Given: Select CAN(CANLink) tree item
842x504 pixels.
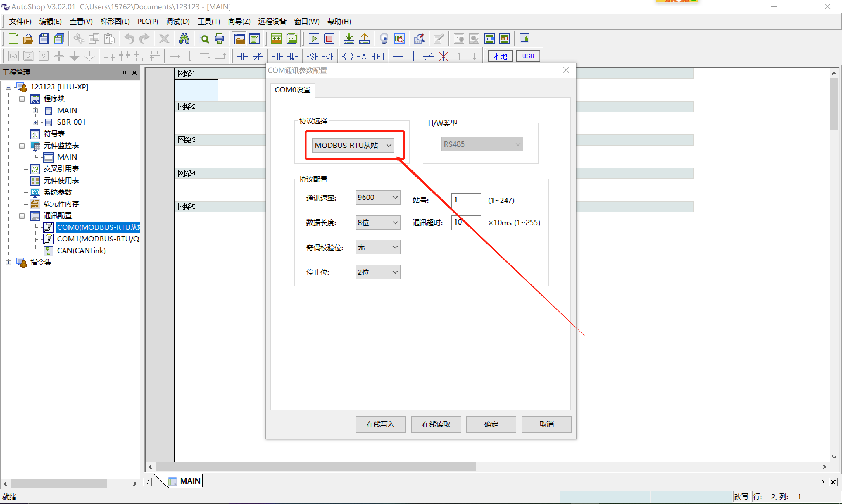Looking at the screenshot, I should (x=82, y=251).
